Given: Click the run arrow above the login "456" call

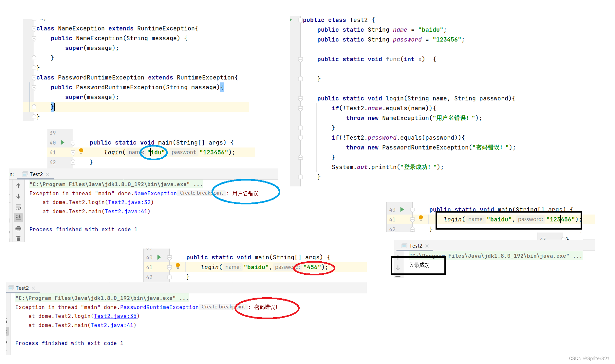Looking at the screenshot, I should click(159, 257).
